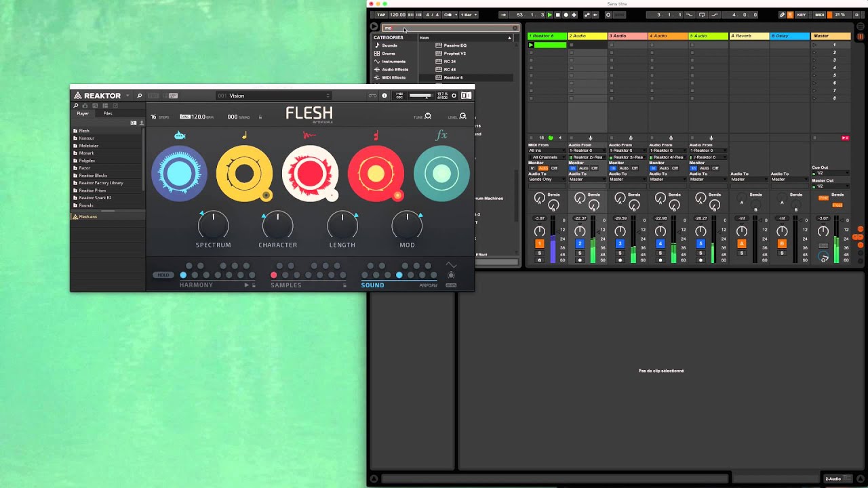This screenshot has height=488, width=868.
Task: Click the Reaktor info icon
Action: (x=384, y=96)
